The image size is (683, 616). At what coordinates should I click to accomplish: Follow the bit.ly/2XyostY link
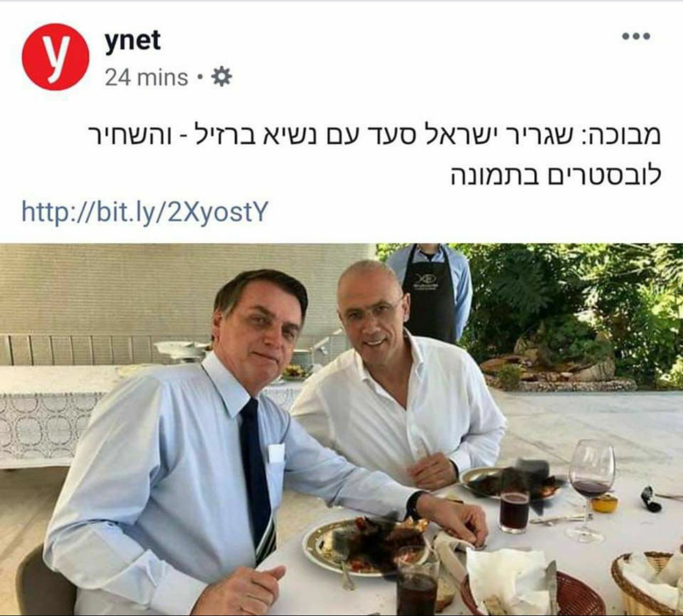click(144, 212)
